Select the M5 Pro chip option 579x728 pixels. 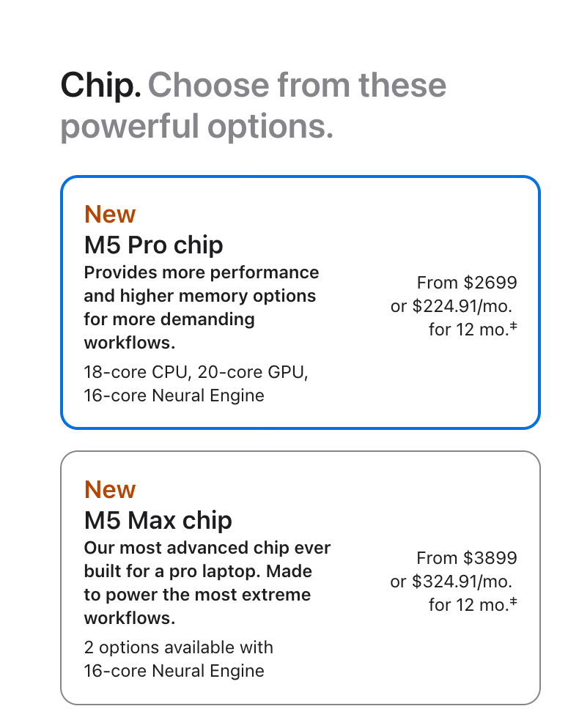[300, 302]
